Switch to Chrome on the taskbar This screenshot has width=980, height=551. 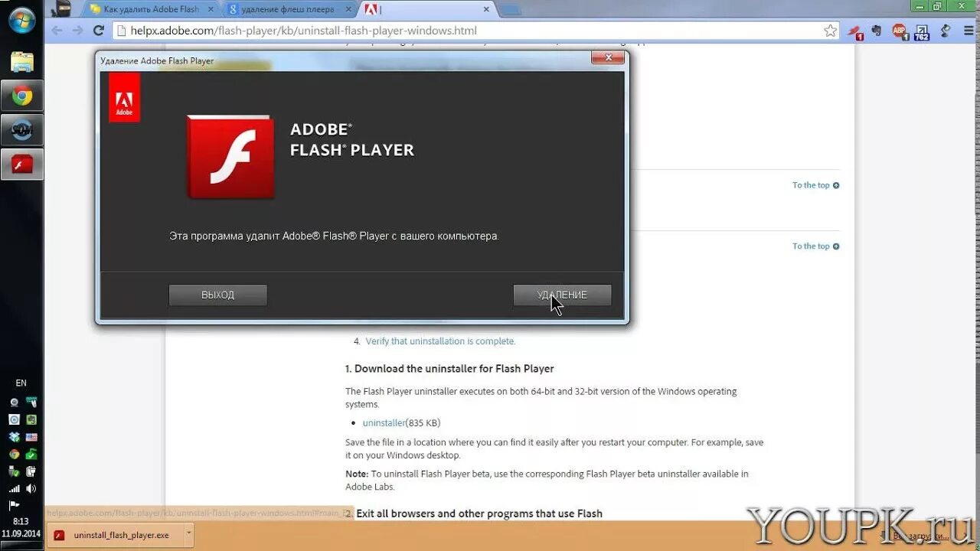[22, 96]
